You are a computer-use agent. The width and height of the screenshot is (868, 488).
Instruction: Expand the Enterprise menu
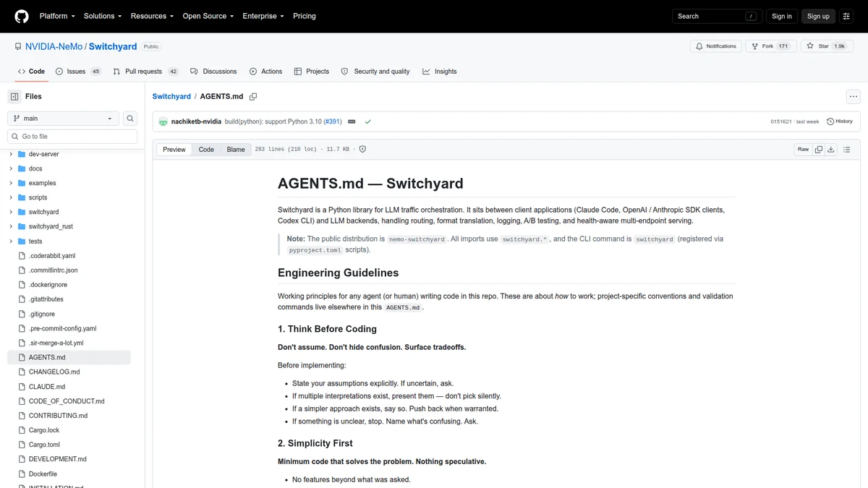click(263, 16)
